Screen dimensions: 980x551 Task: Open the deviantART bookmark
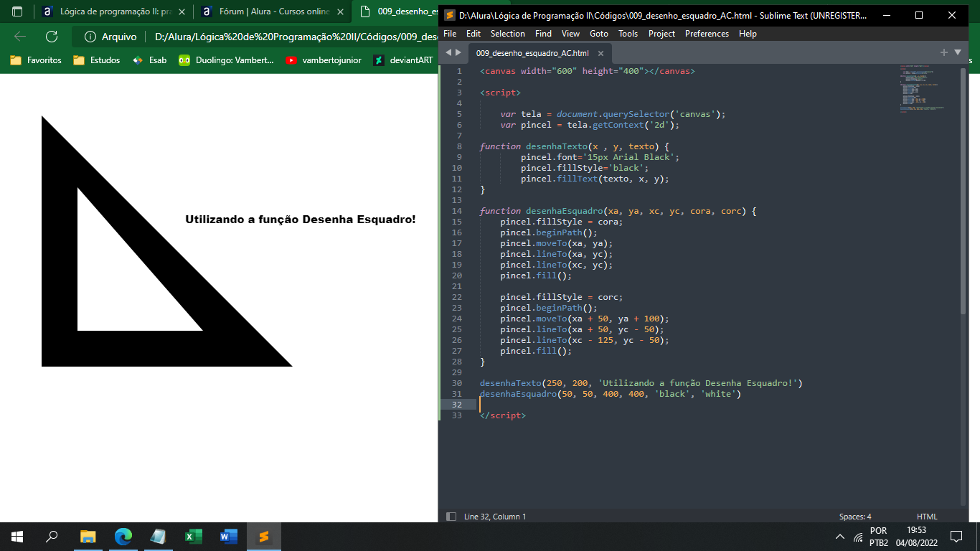(x=403, y=60)
